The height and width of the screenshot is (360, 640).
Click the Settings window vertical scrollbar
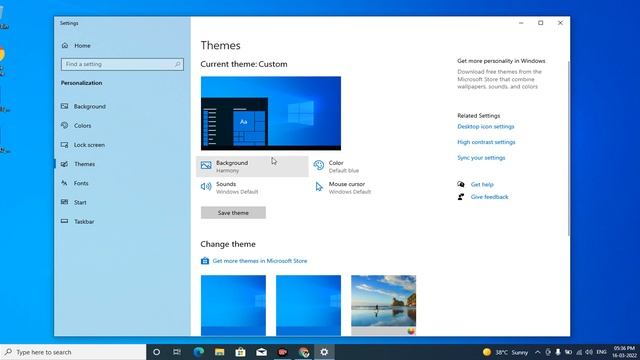(x=569, y=148)
